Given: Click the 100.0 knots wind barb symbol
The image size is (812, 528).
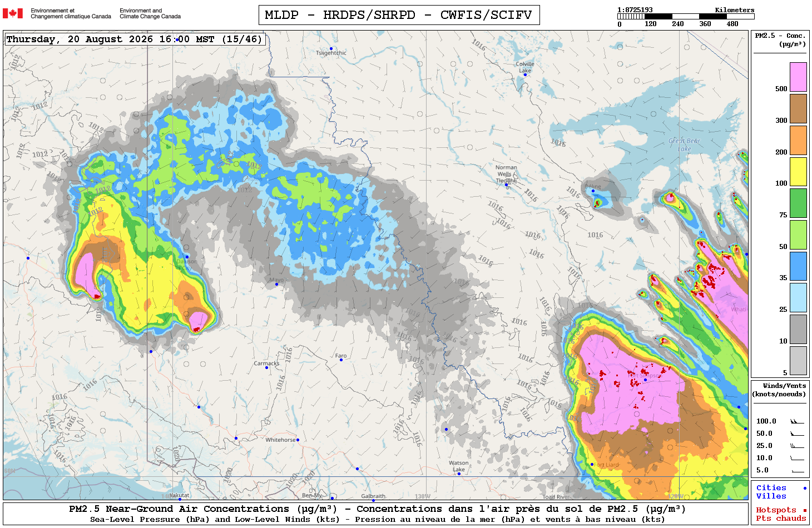Looking at the screenshot, I should pyautogui.click(x=797, y=421).
